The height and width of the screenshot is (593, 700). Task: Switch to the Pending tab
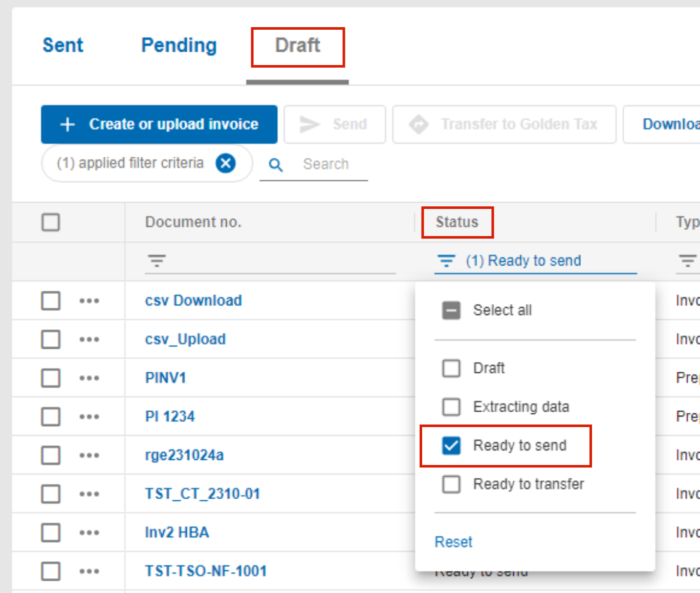179,46
